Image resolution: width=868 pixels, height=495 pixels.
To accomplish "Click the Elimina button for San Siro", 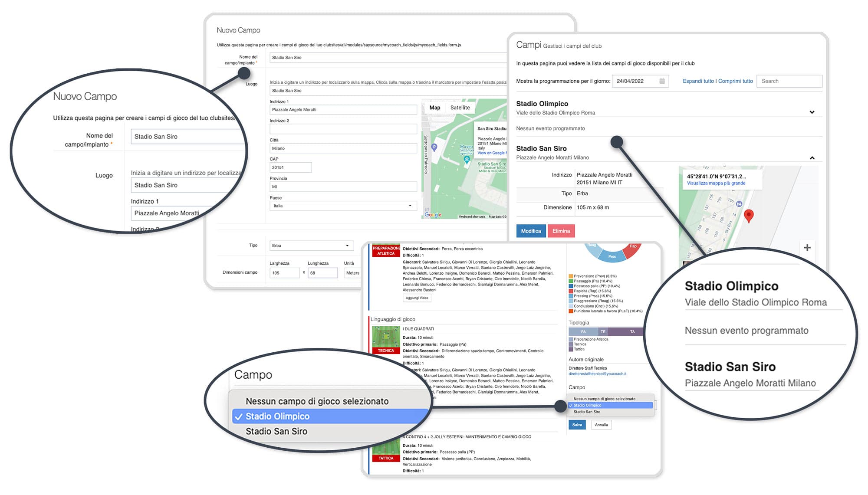I will pyautogui.click(x=560, y=231).
